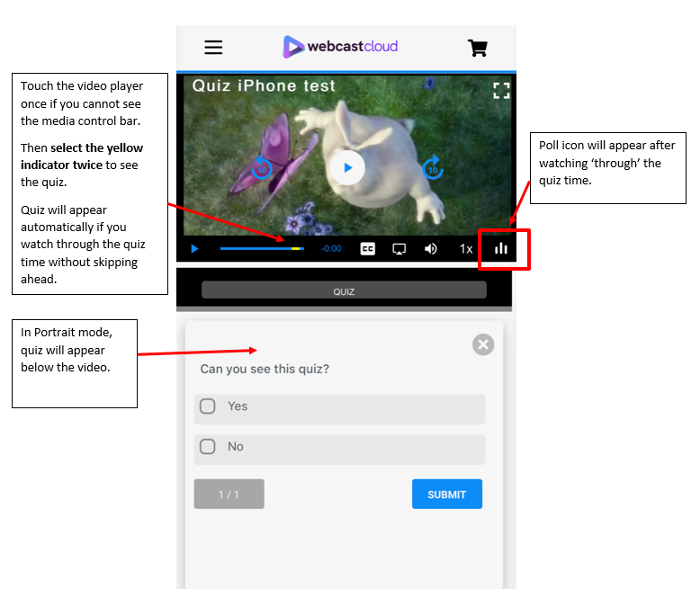
Task: Check the No answer checkbox
Action: pos(208,446)
